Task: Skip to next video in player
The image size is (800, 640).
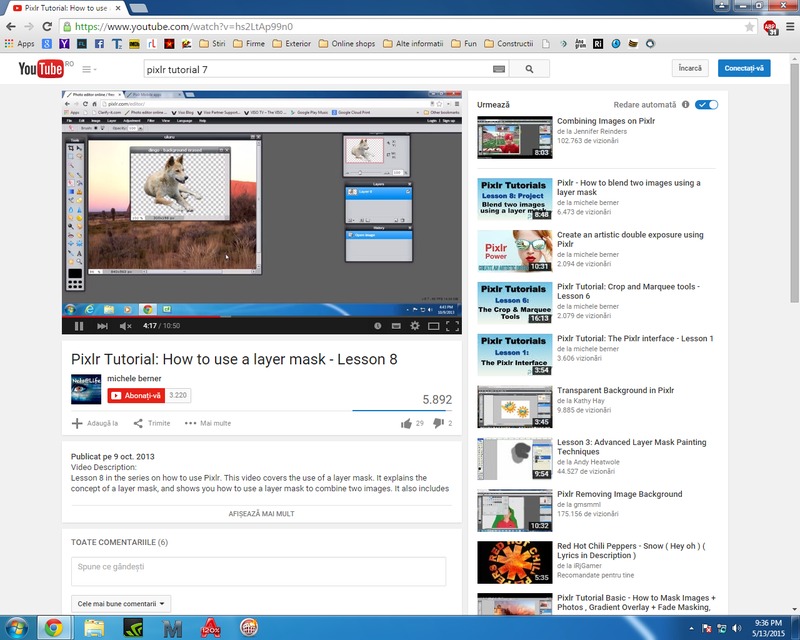Action: point(102,326)
